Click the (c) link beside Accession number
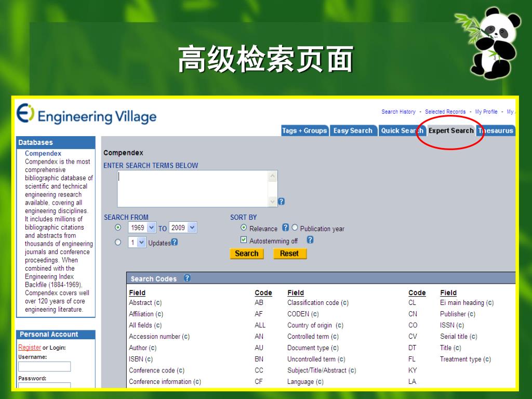 click(x=185, y=336)
